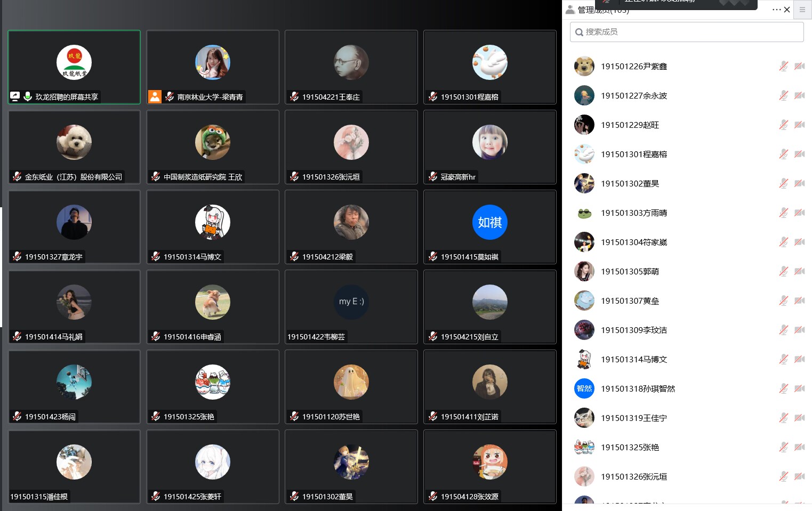
Task: Click the green mic icon on 玖龙招聘 tile
Action: coord(28,96)
